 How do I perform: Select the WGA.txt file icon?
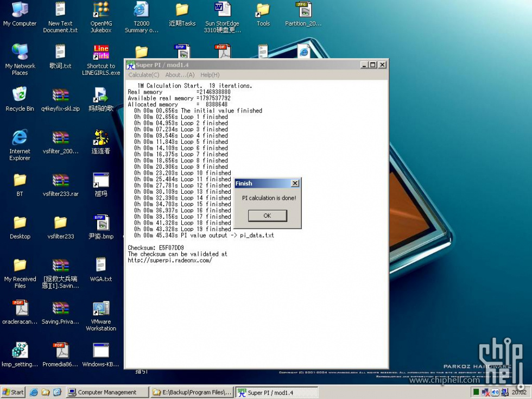point(101,270)
